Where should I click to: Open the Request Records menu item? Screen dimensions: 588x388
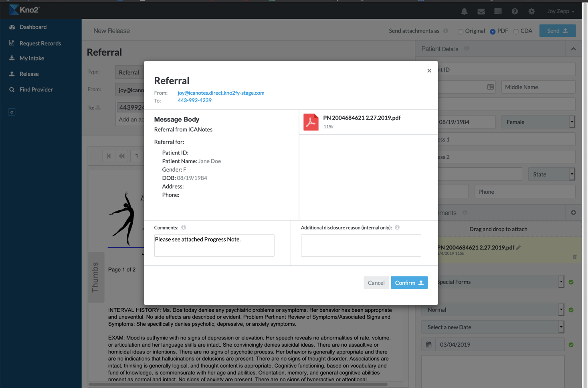[40, 43]
